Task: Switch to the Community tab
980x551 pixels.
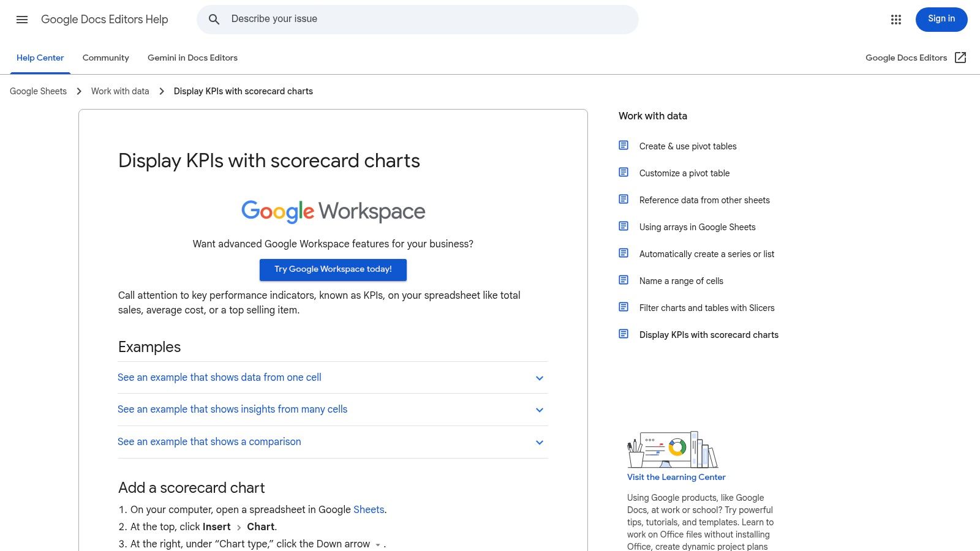Action: 106,58
